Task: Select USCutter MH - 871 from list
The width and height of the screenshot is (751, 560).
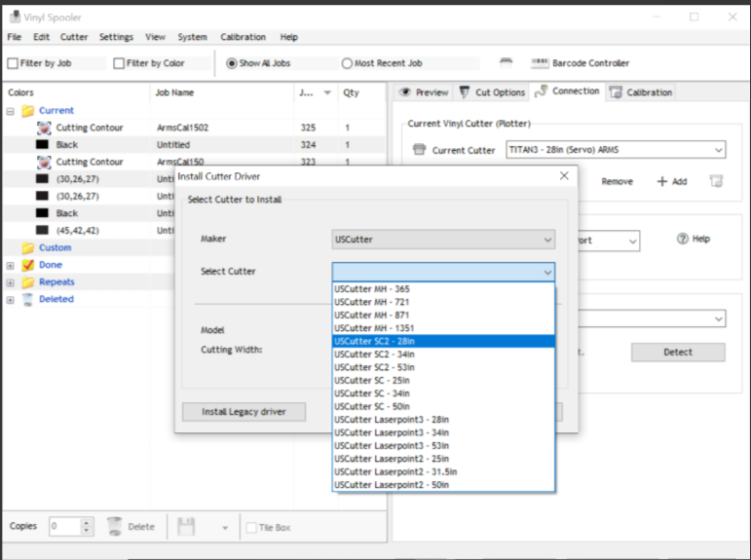Action: coord(443,316)
